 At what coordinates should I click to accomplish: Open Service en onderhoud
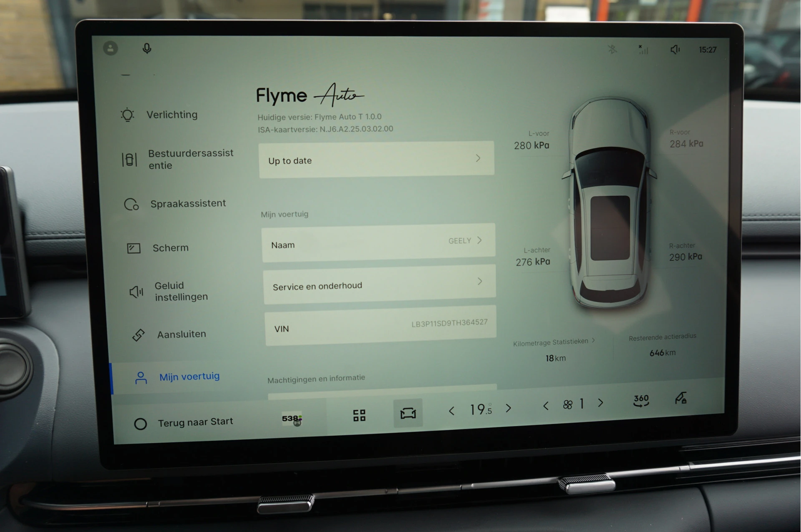380,284
